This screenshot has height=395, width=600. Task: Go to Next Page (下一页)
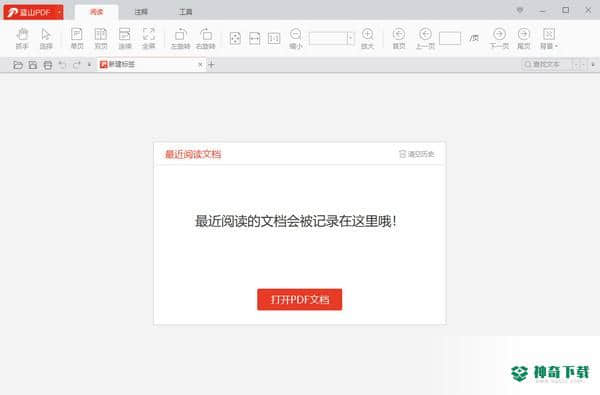coord(499,38)
